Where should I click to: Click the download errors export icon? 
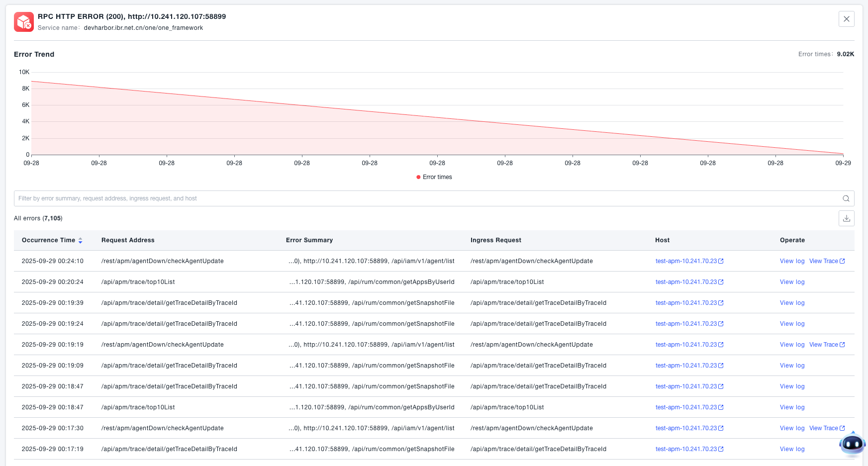coord(846,218)
